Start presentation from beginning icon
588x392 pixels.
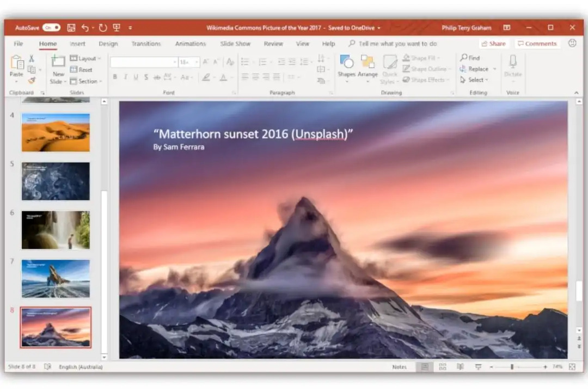[x=117, y=28]
